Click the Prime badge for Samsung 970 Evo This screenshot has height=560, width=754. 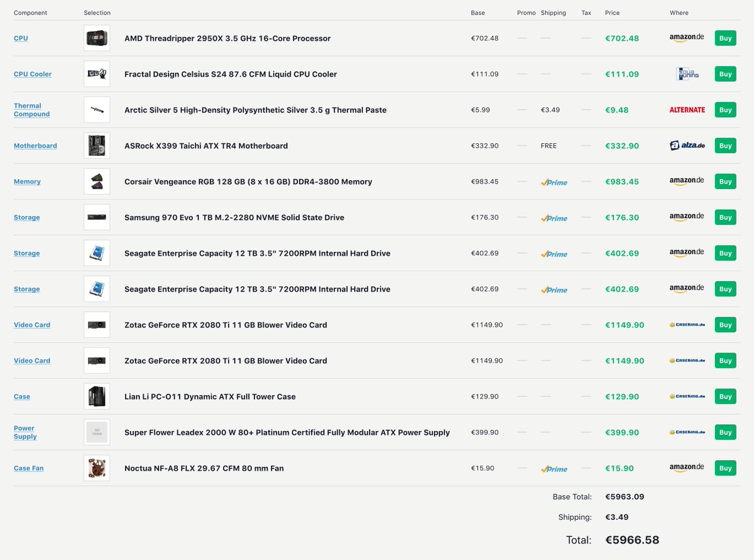point(554,218)
